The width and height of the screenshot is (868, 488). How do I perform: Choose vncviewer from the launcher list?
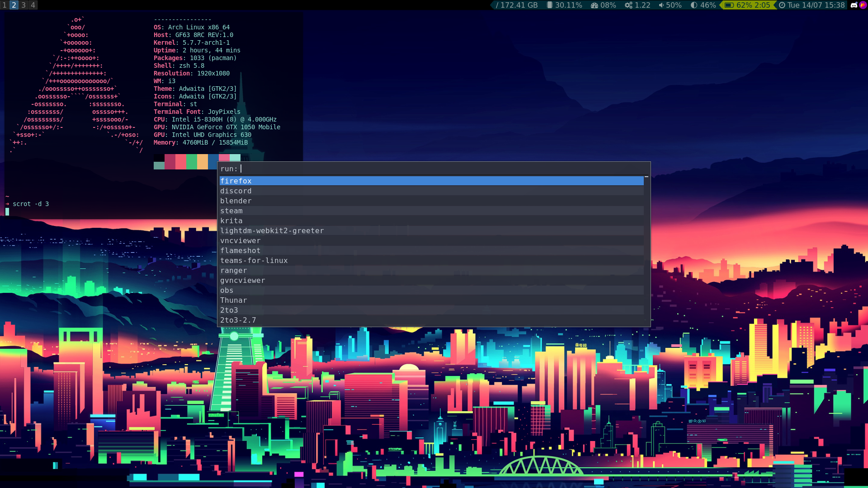[431, 240]
